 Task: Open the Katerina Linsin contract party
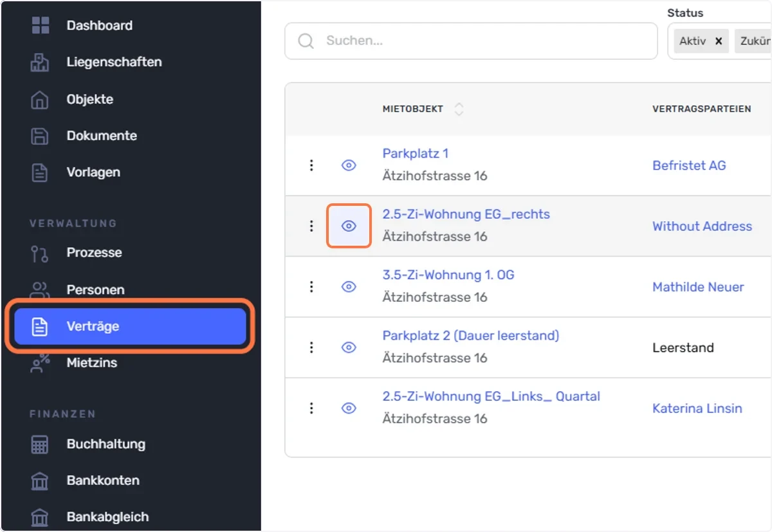point(697,408)
